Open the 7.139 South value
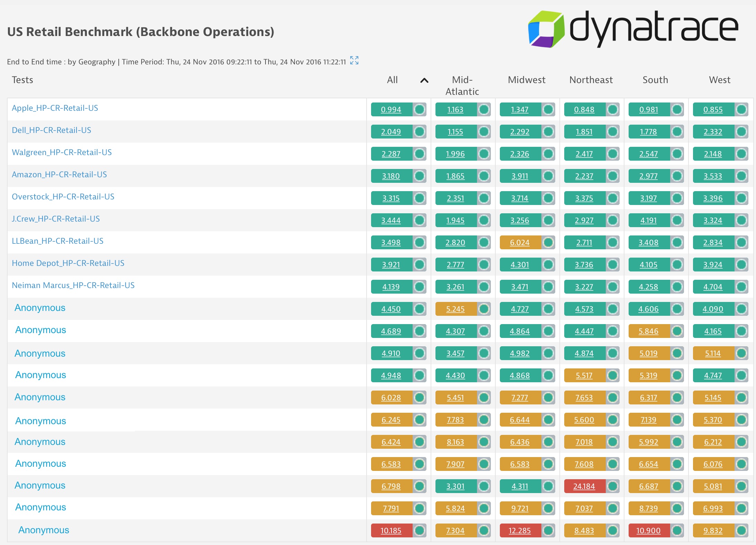This screenshot has height=545, width=756. (x=648, y=420)
